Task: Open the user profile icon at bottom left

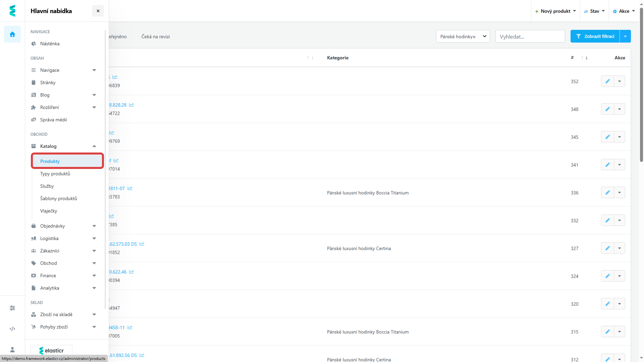Action: (x=12, y=350)
